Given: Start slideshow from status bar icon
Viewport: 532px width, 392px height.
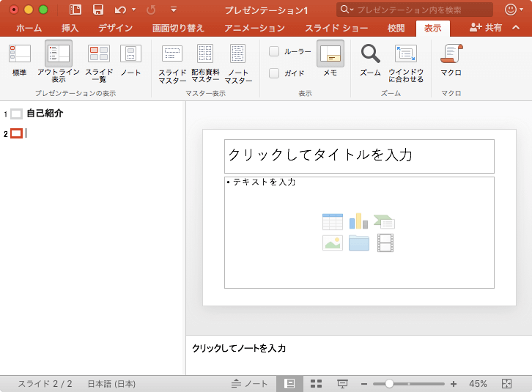Looking at the screenshot, I should pyautogui.click(x=342, y=384).
